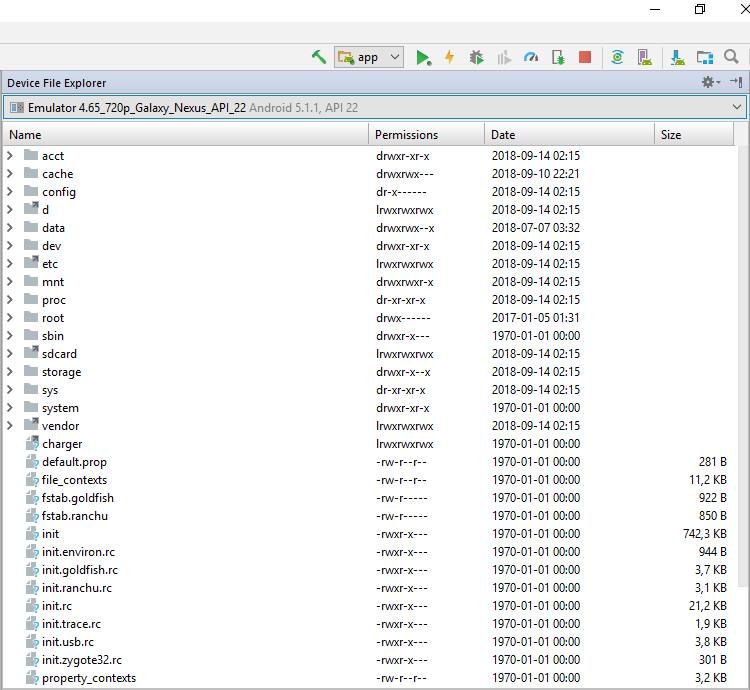Open Device File Explorer gear settings

[x=710, y=83]
